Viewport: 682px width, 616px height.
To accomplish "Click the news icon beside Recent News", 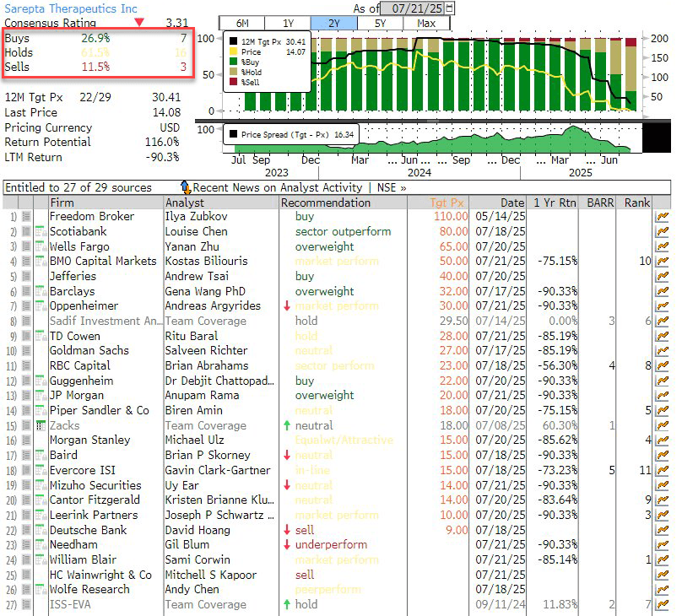I will (x=185, y=187).
